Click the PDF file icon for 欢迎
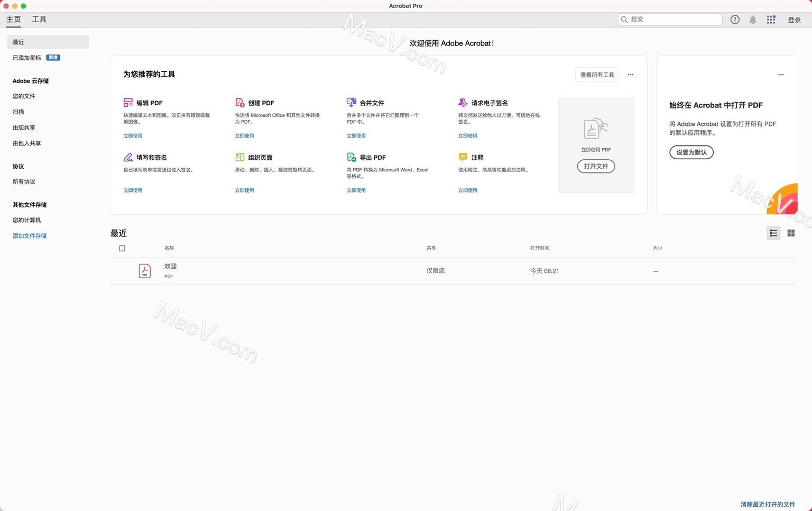 144,271
